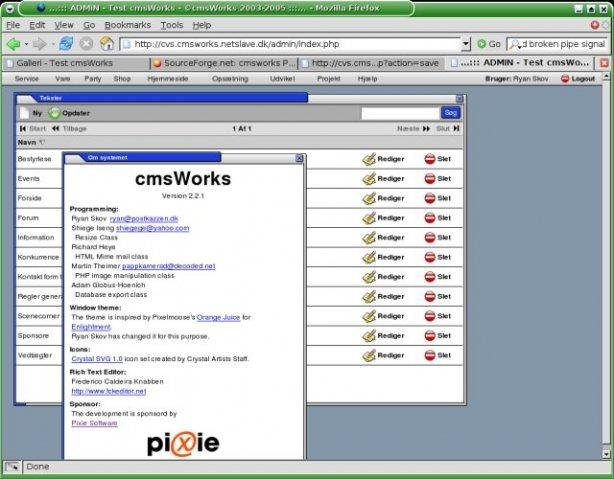614x479 pixels.
Task: Click Slet delete icon for Bestyrelse row
Action: 430,159
